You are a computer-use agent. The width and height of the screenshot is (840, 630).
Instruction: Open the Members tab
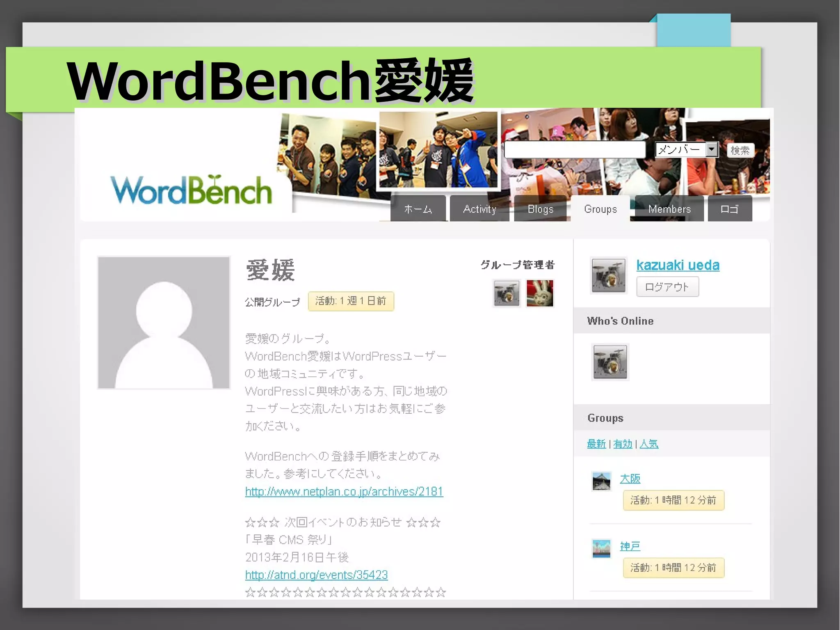pos(669,209)
